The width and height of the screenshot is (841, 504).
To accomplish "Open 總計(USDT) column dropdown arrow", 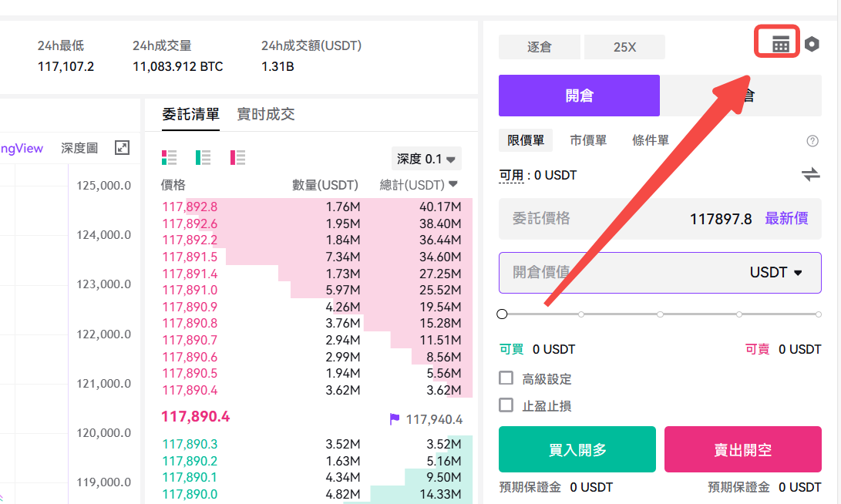I will tap(452, 184).
